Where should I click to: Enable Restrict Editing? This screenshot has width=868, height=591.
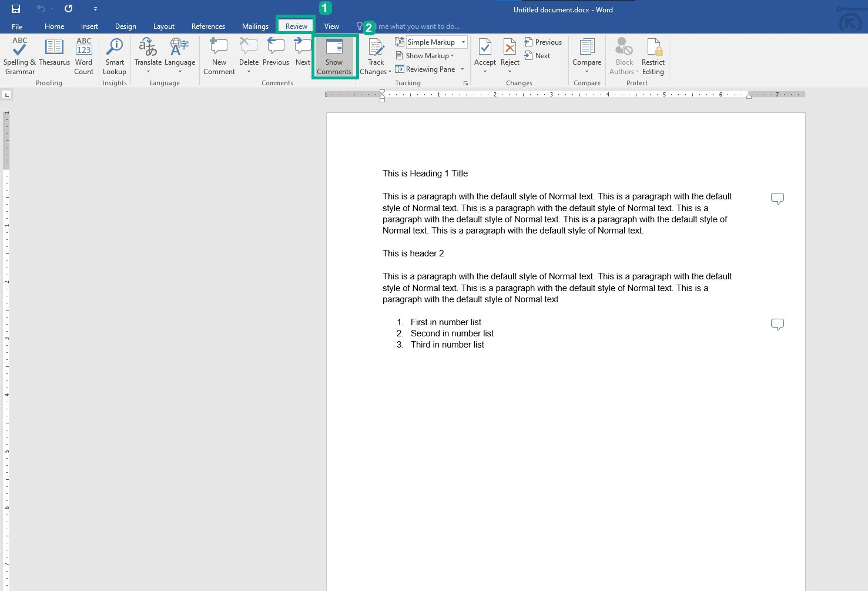[653, 56]
